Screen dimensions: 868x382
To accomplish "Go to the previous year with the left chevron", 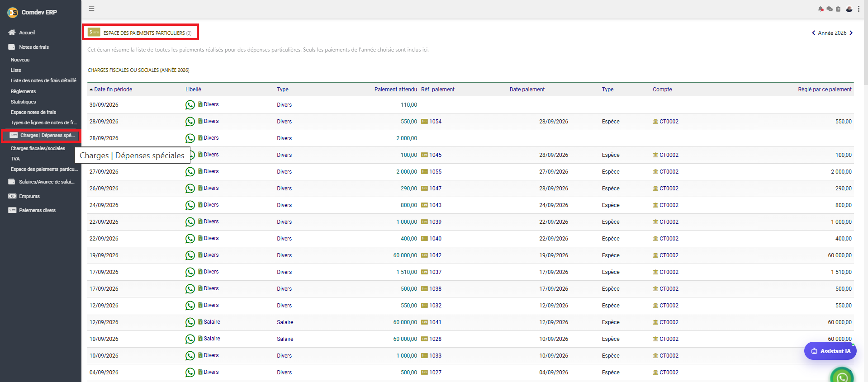I will click(814, 33).
